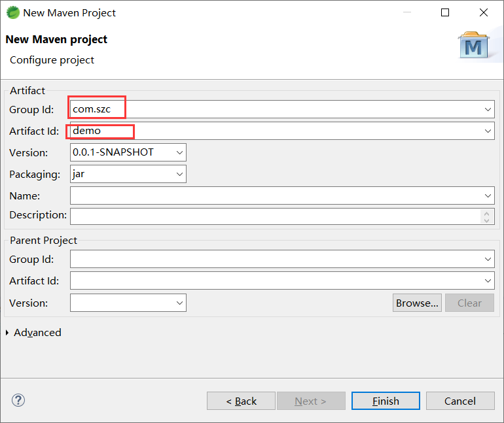The width and height of the screenshot is (504, 423).
Task: Open the Parent Project Version dropdown
Action: pos(179,303)
